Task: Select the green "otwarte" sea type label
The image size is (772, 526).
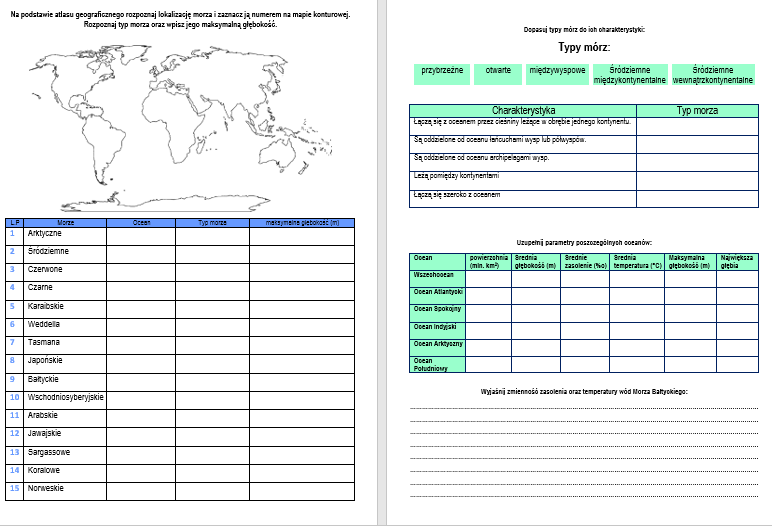Action: coord(498,72)
